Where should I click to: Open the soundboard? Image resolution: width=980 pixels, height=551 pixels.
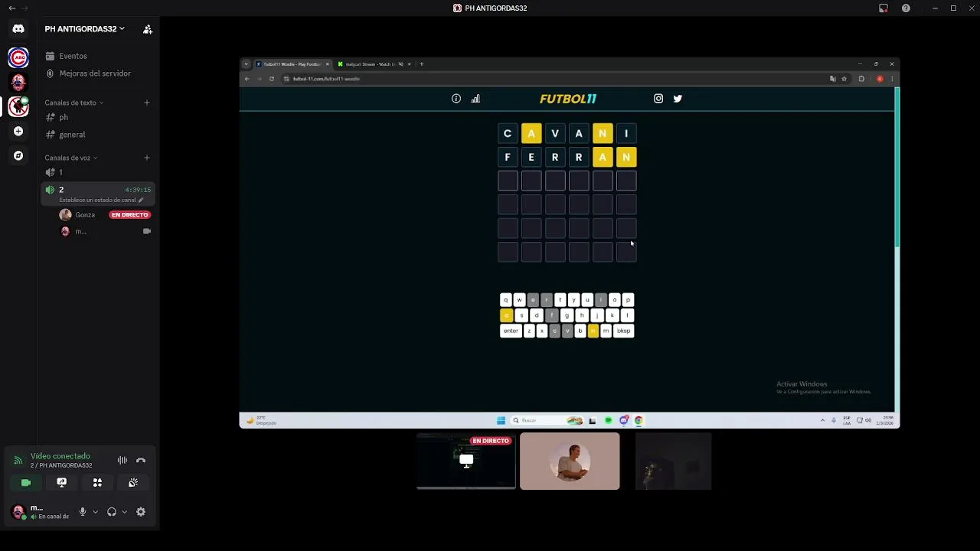coord(133,483)
